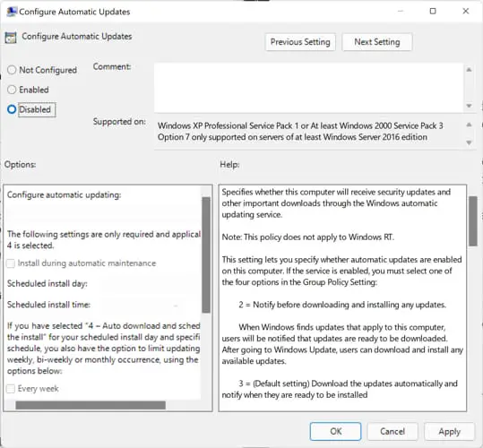Click the Options pane horizontal scrollbar thumb
The height and width of the screenshot is (448, 483).
[x=91, y=405]
